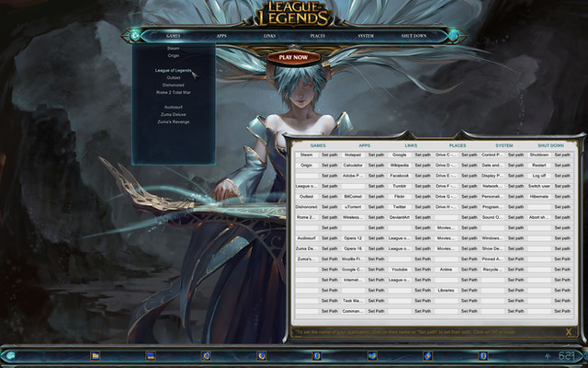
Task: Click Set path beside Notepad
Action: click(x=376, y=155)
